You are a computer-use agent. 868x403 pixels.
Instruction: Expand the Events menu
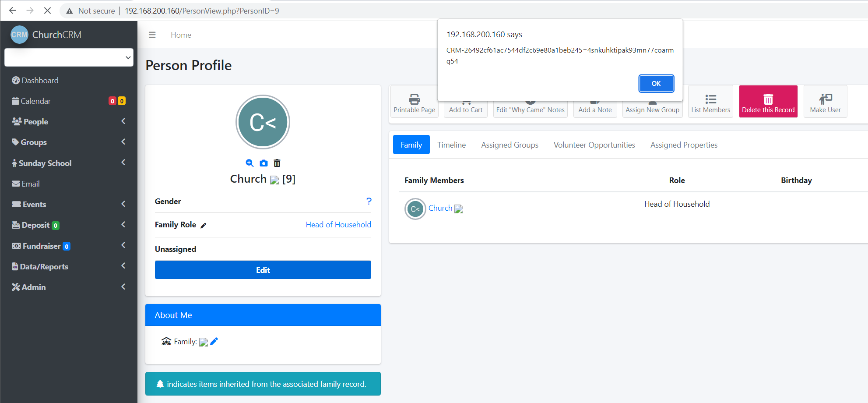pyautogui.click(x=69, y=205)
